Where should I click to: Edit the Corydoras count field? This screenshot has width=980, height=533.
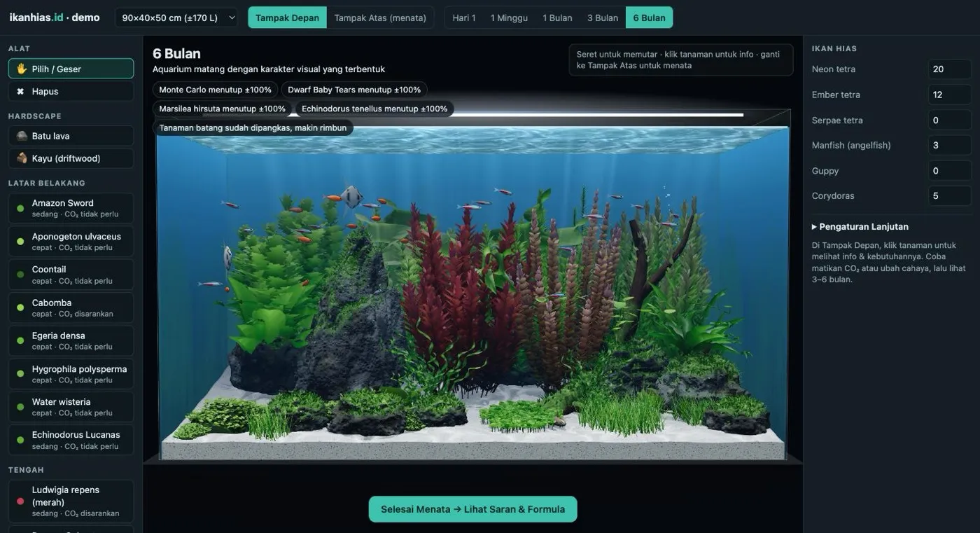point(949,195)
